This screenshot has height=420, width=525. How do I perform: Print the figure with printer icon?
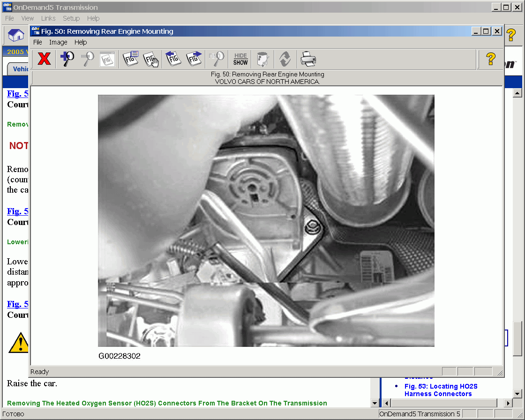(307, 59)
